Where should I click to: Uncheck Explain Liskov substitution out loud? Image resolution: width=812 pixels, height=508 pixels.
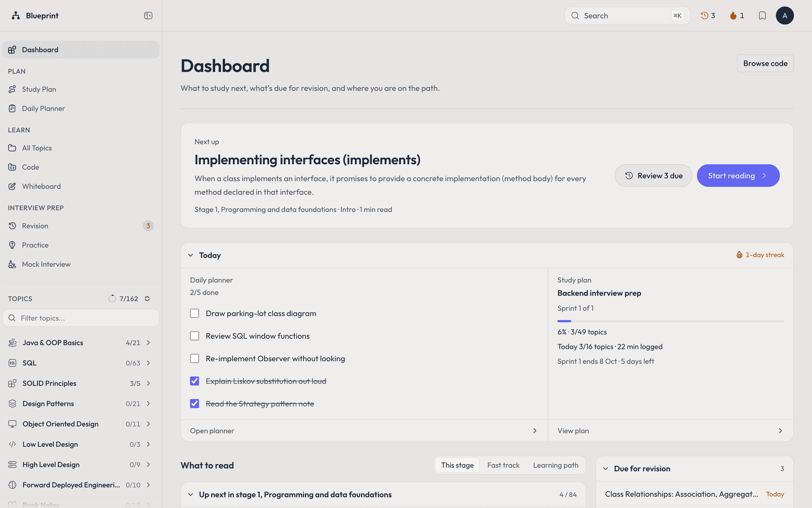tap(195, 381)
